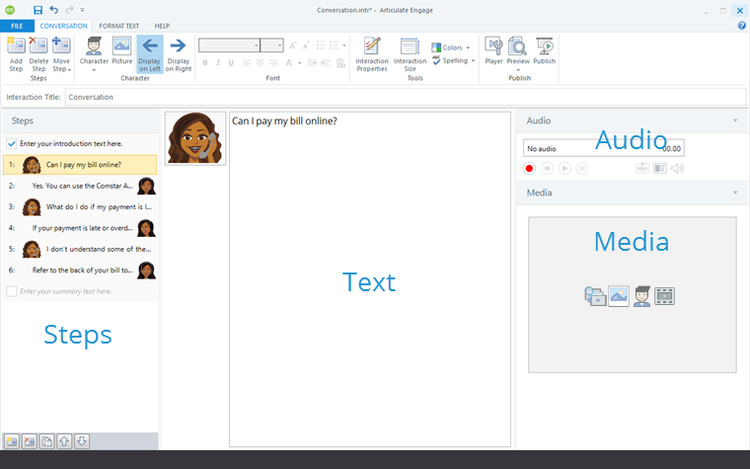Enable the summary text checkbox
The image size is (750, 469).
pyautogui.click(x=11, y=291)
